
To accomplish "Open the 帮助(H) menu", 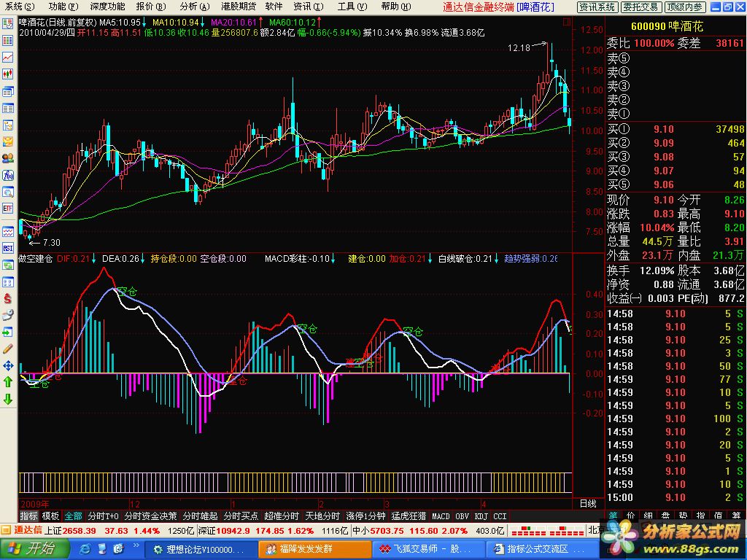I will tap(396, 7).
